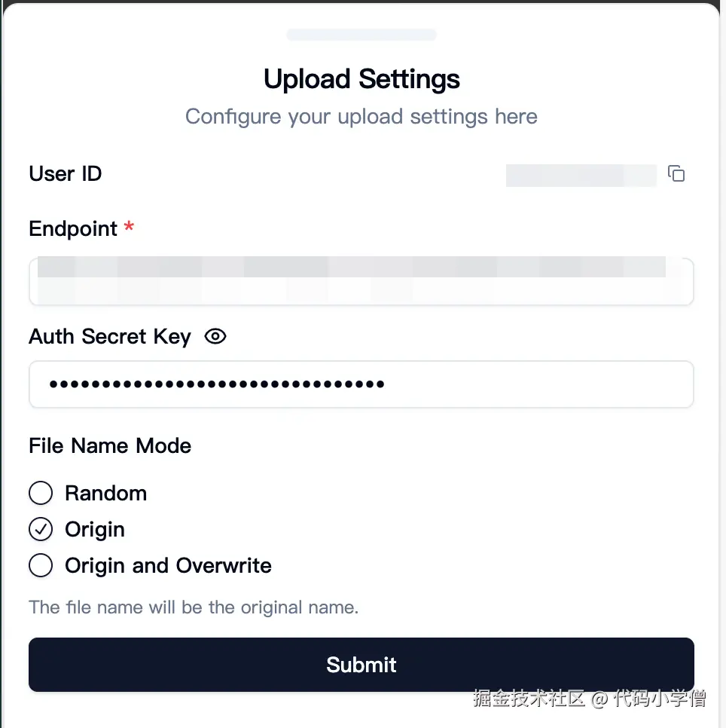
Task: Click the "Auth Secret Key" label text
Action: tap(110, 337)
